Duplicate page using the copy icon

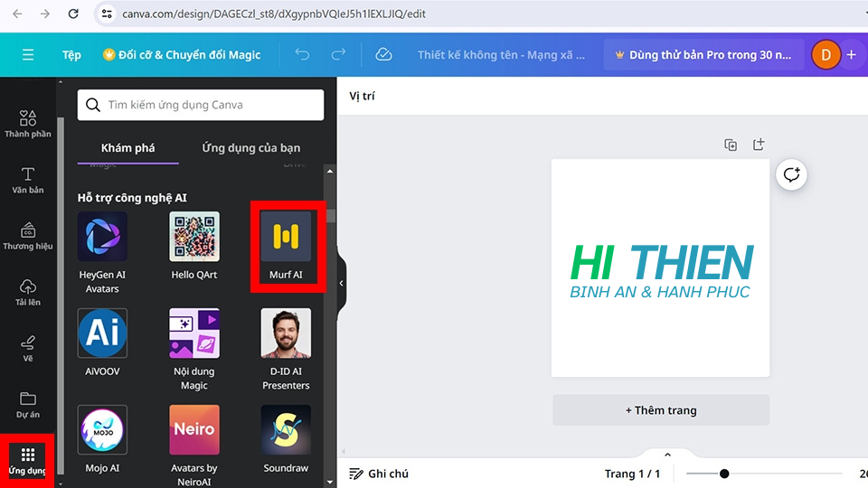[731, 145]
